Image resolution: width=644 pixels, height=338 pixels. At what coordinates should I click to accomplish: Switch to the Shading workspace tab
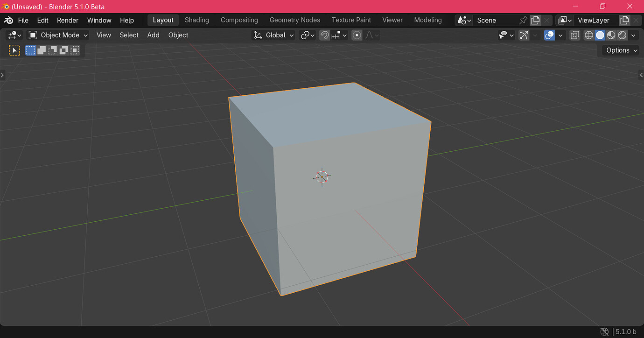tap(197, 20)
